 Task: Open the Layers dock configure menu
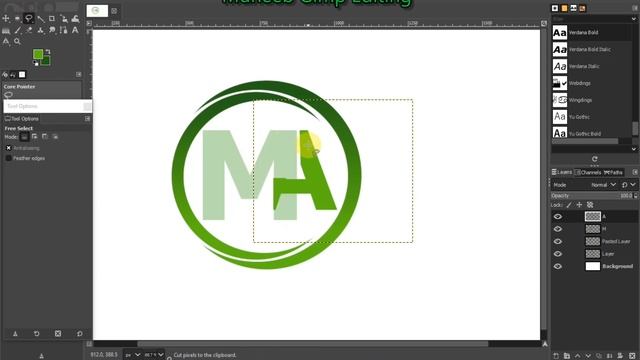tap(635, 172)
